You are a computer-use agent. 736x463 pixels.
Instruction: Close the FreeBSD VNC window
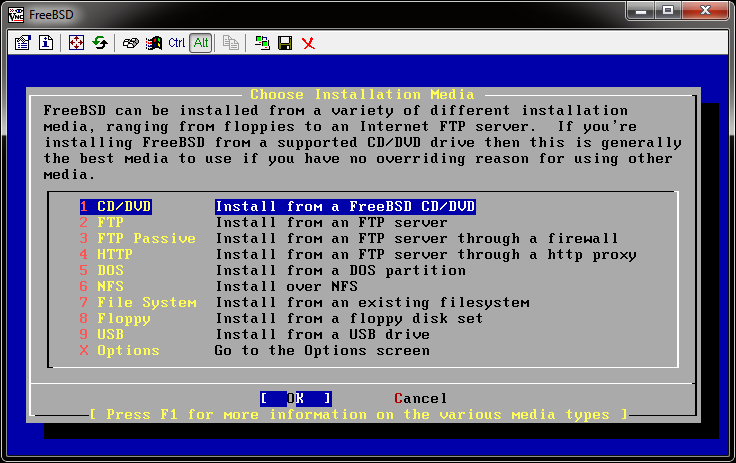coord(705,11)
